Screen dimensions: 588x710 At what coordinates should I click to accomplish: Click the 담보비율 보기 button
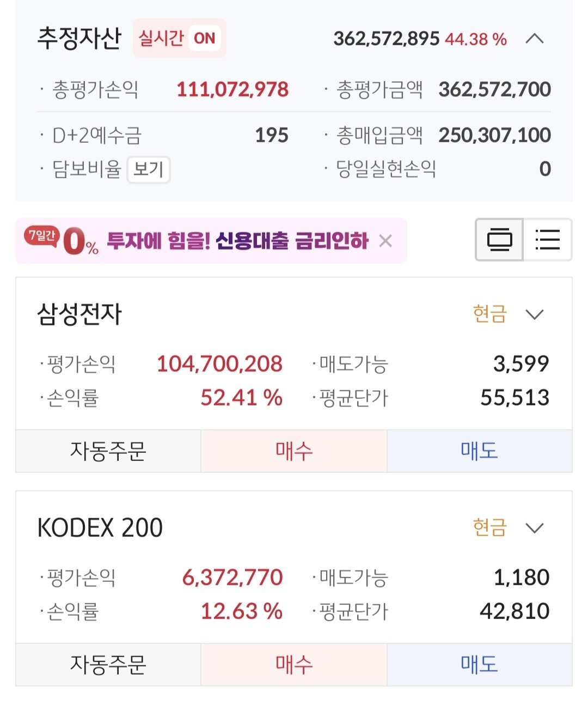(149, 169)
